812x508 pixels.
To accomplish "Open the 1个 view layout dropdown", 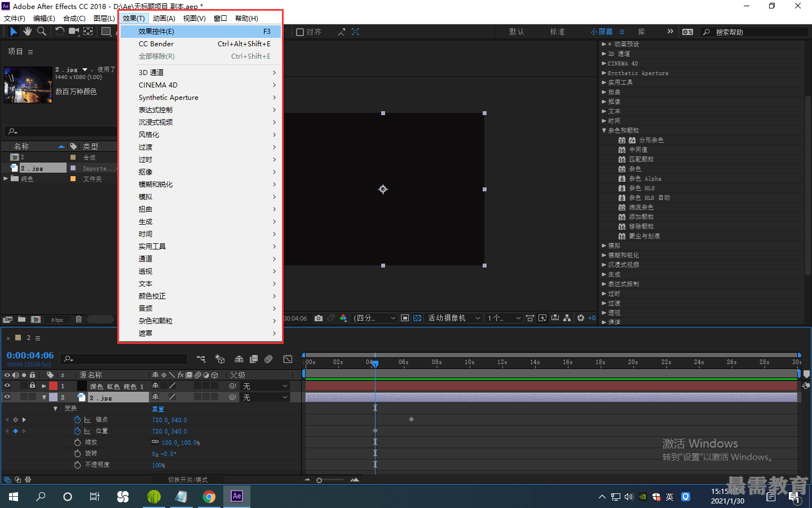I will [x=504, y=318].
